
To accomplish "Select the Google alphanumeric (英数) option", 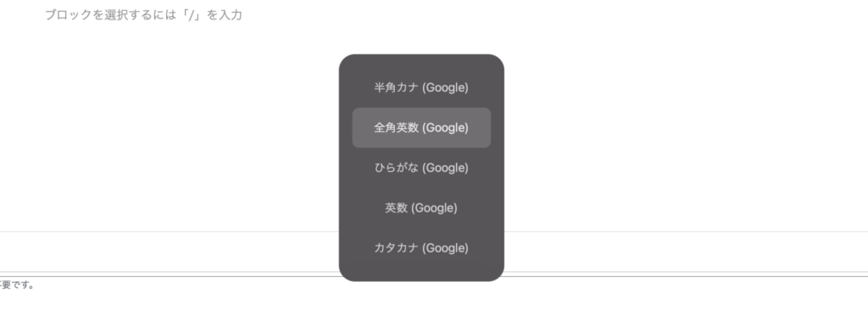I will [x=421, y=208].
